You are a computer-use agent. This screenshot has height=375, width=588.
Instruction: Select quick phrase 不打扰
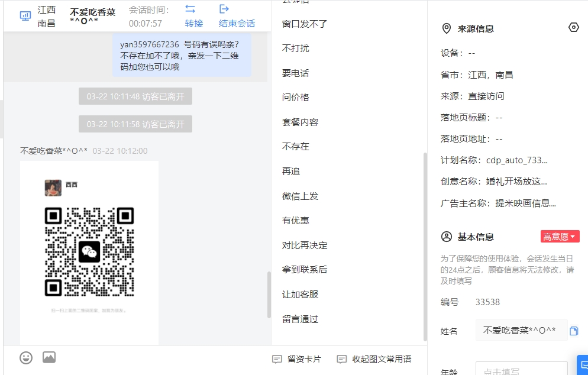point(296,49)
